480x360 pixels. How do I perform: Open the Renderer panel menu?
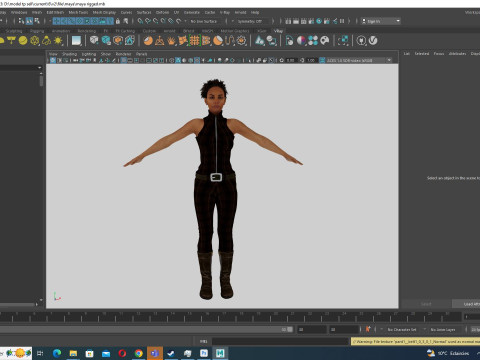point(123,54)
